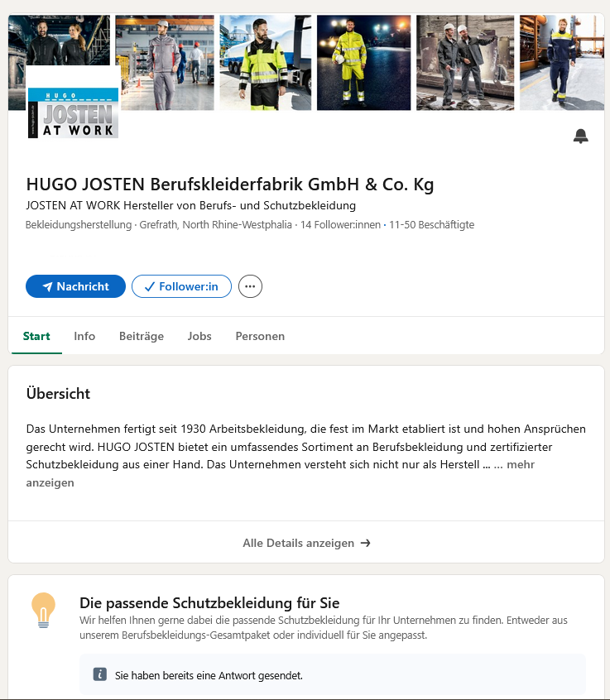Click the Grefrath, North Rhine-Westphalia location text
610x700 pixels.
click(216, 224)
